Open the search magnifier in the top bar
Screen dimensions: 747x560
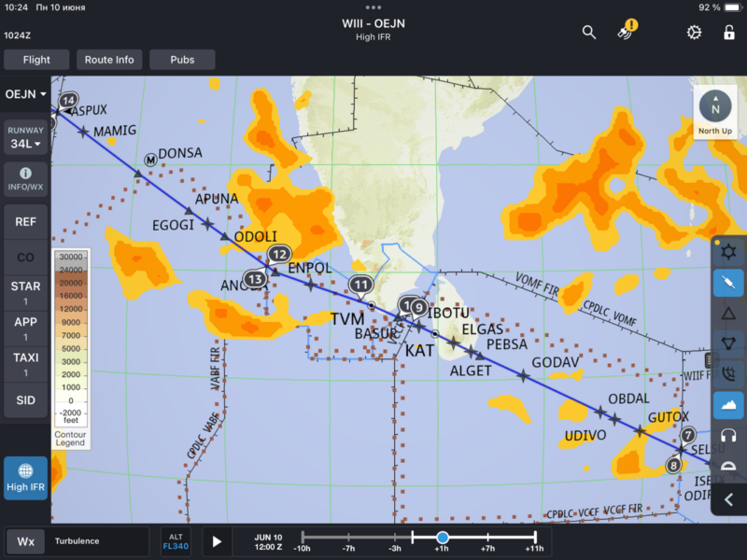[588, 31]
